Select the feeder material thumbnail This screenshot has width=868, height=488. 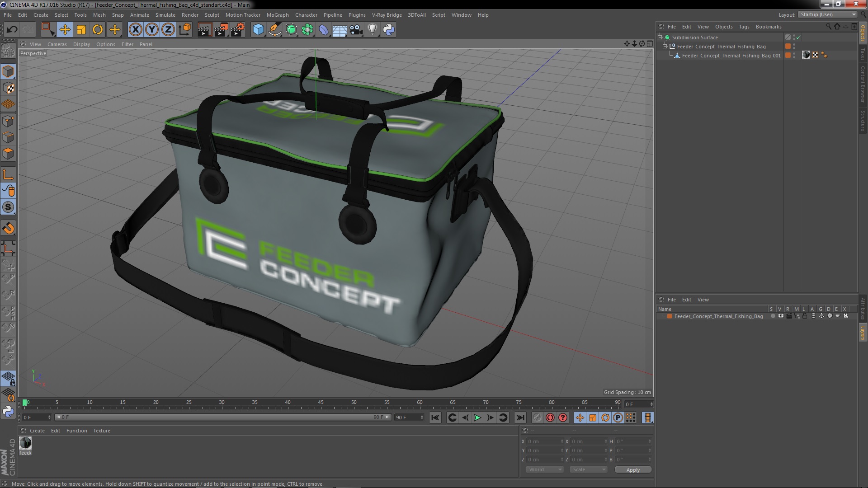25,443
